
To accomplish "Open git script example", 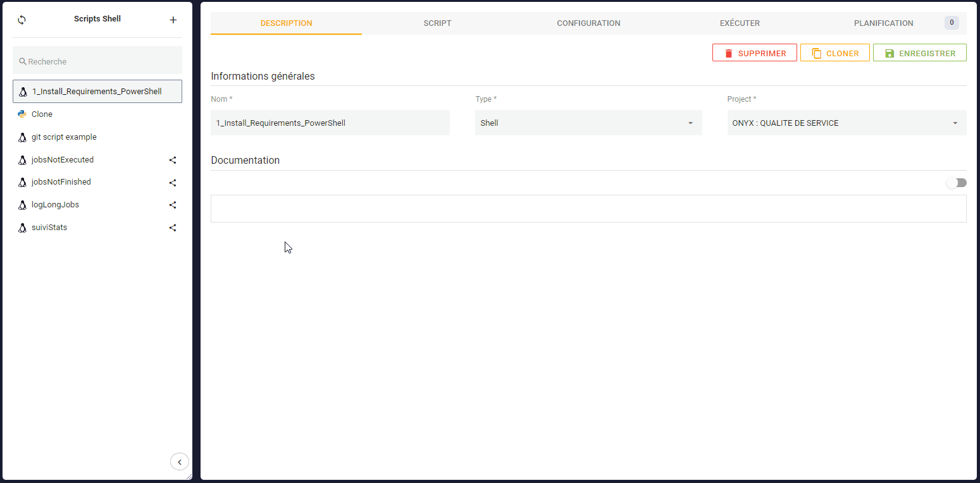I will click(97, 137).
